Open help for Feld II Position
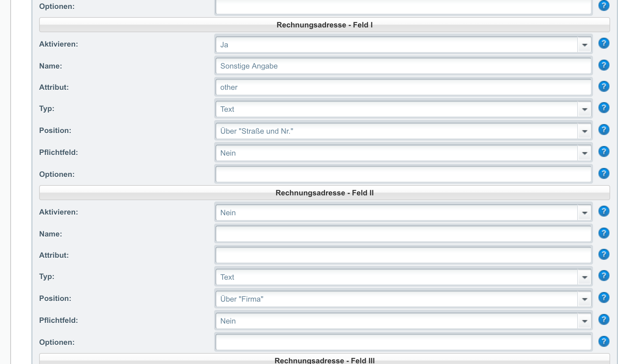This screenshot has height=364, width=628. click(x=604, y=298)
